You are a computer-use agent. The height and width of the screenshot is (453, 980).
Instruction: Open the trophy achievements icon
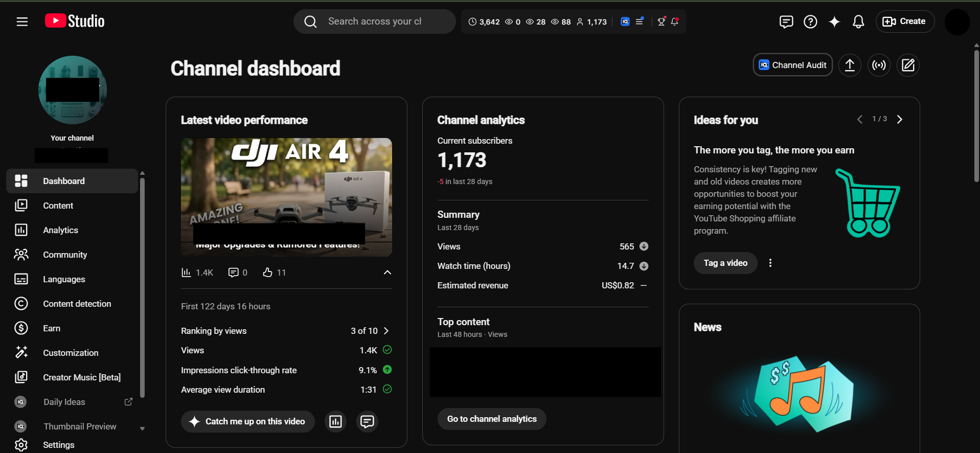tap(662, 21)
